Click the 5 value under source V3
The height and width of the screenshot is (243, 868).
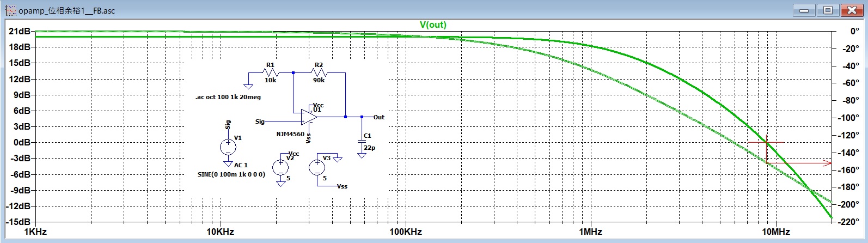pyautogui.click(x=325, y=178)
